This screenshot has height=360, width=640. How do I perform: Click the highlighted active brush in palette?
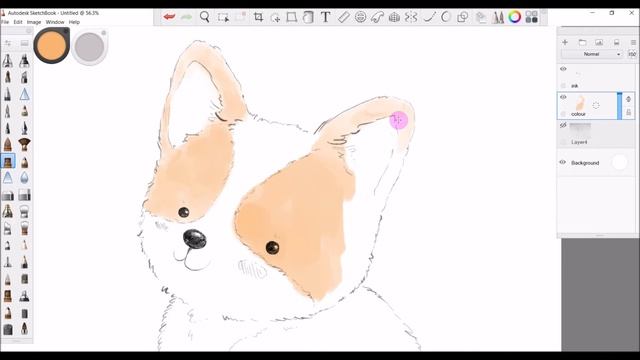[8, 161]
